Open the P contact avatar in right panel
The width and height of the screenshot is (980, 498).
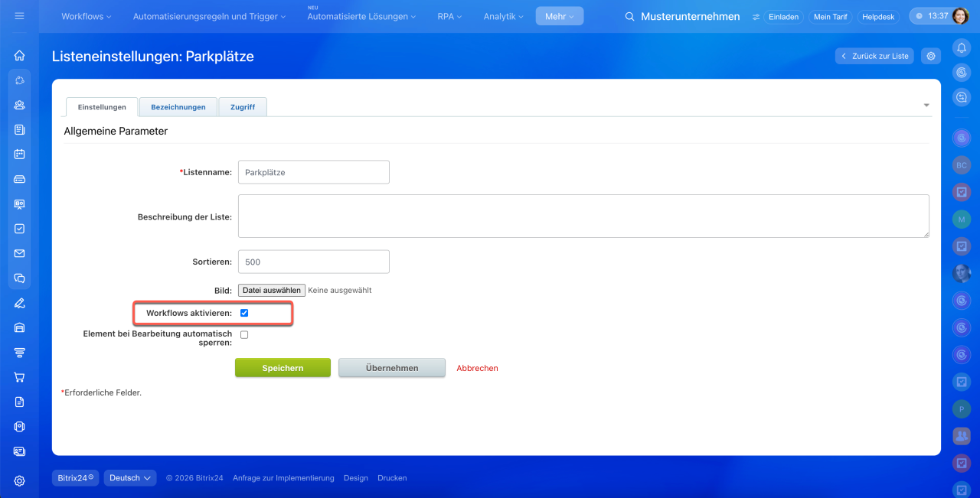962,409
